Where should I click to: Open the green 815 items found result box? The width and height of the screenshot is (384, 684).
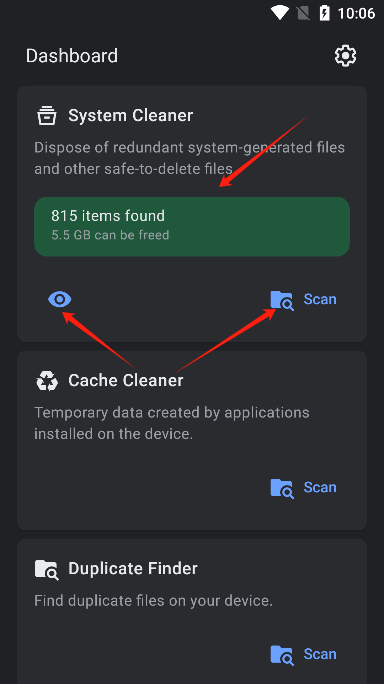[192, 226]
